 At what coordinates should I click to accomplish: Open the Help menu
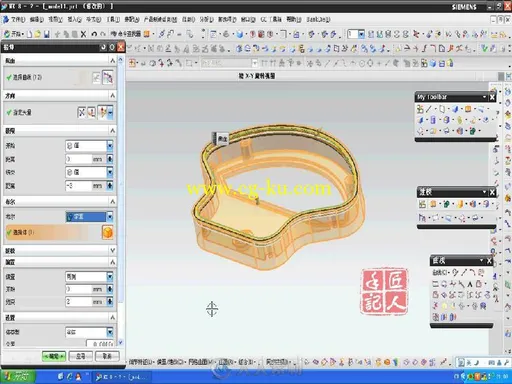pyautogui.click(x=294, y=20)
